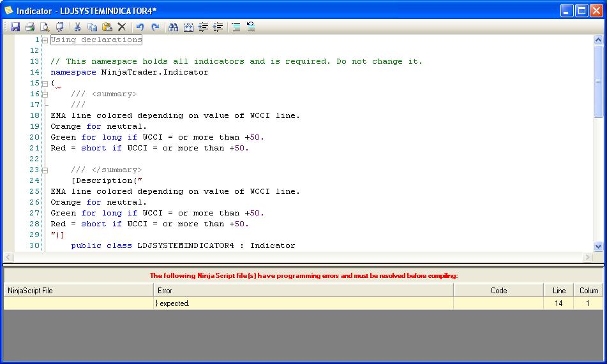Comment out the selected lines

click(x=236, y=27)
